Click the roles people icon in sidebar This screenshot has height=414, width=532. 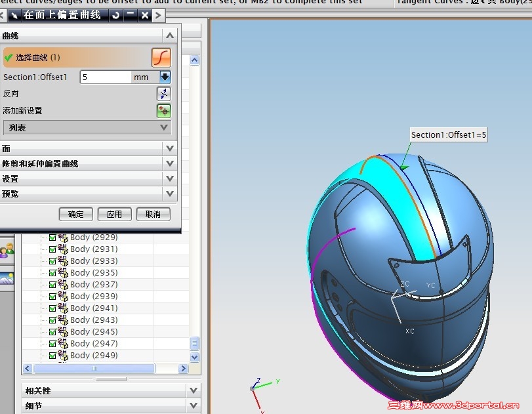point(7,251)
